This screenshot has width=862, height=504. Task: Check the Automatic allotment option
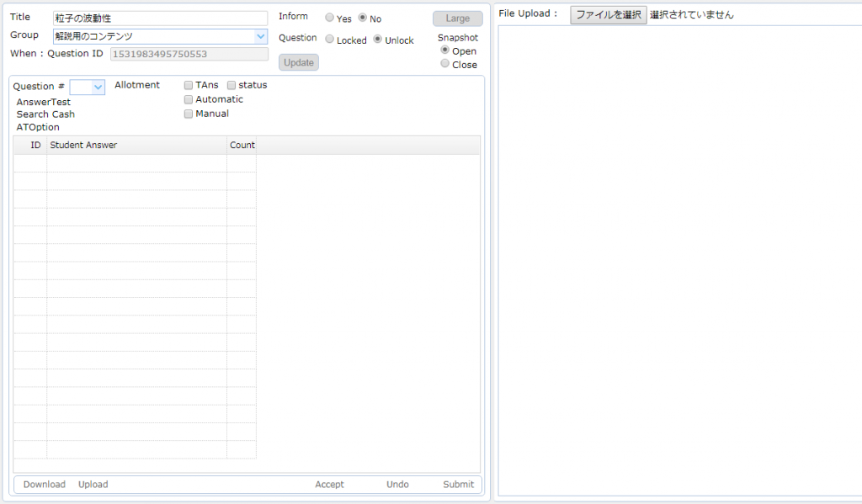(x=189, y=99)
